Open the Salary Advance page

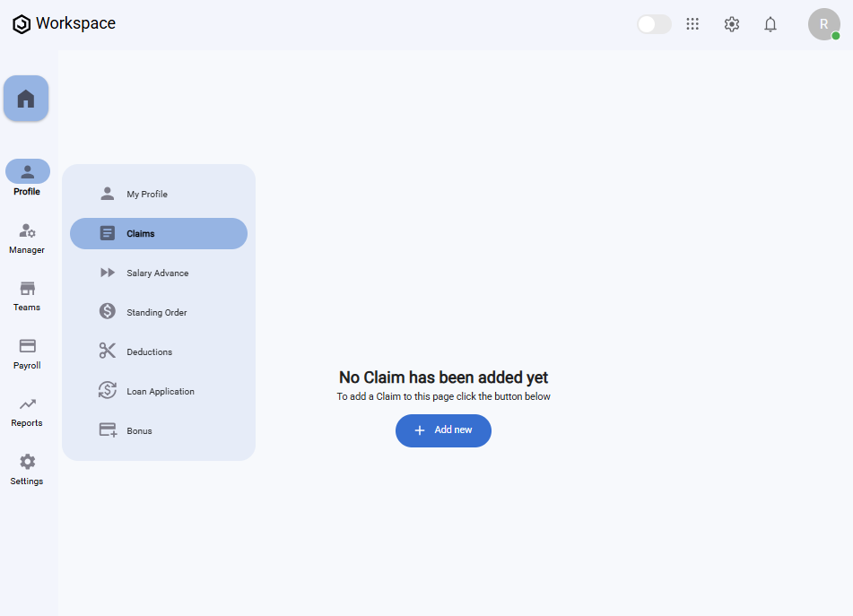pos(159,273)
